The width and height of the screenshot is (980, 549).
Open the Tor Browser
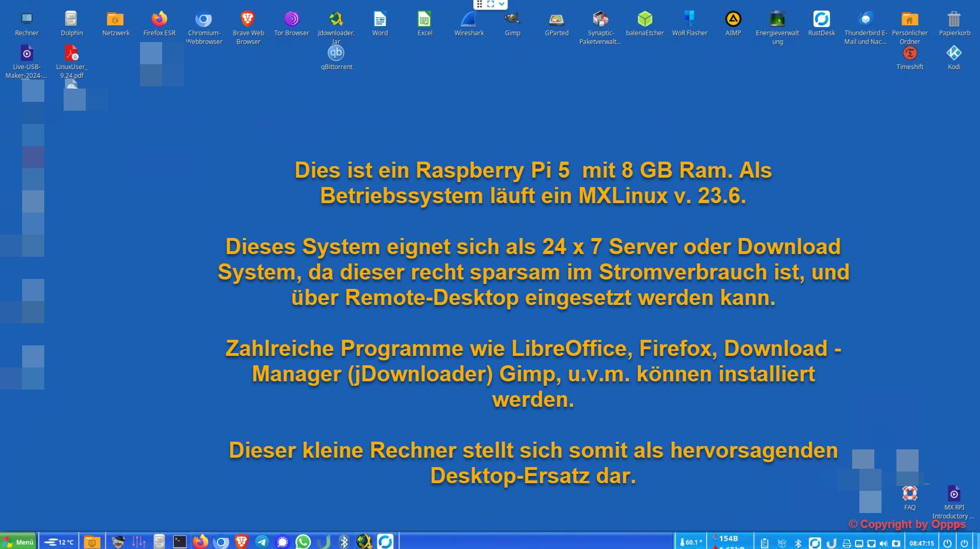[x=291, y=18]
